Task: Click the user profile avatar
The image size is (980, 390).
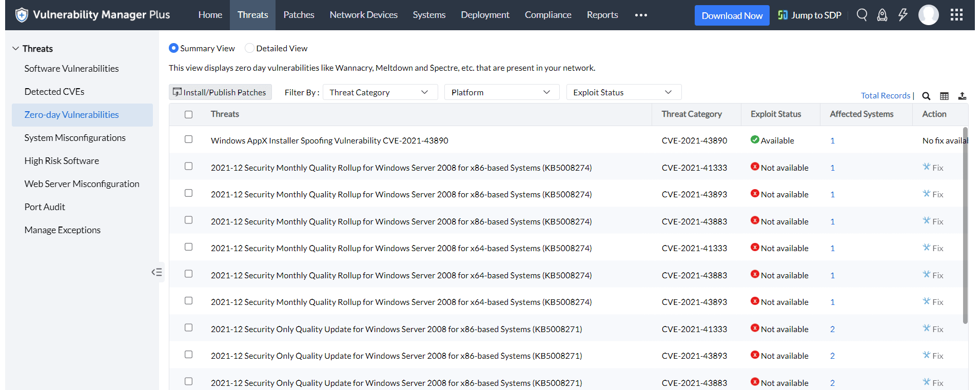Action: point(928,15)
